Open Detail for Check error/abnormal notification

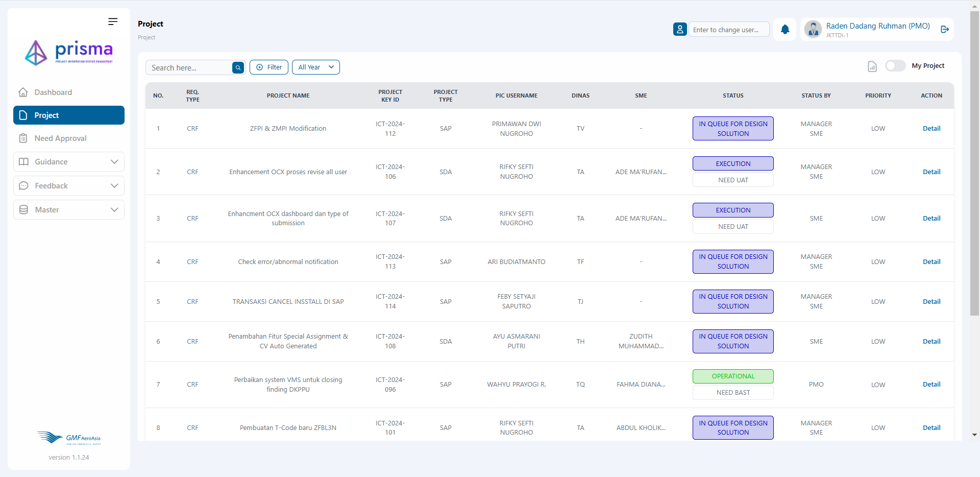(x=932, y=262)
